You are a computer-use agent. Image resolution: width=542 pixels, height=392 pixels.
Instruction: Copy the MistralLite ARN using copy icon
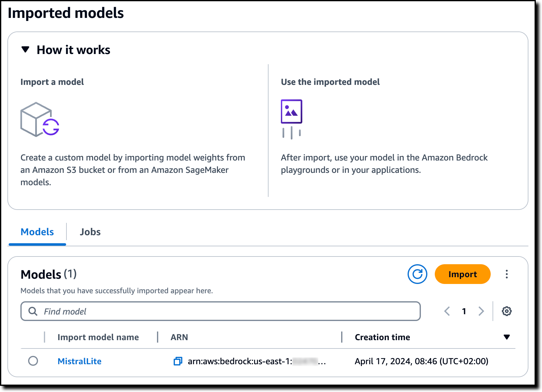[178, 361]
